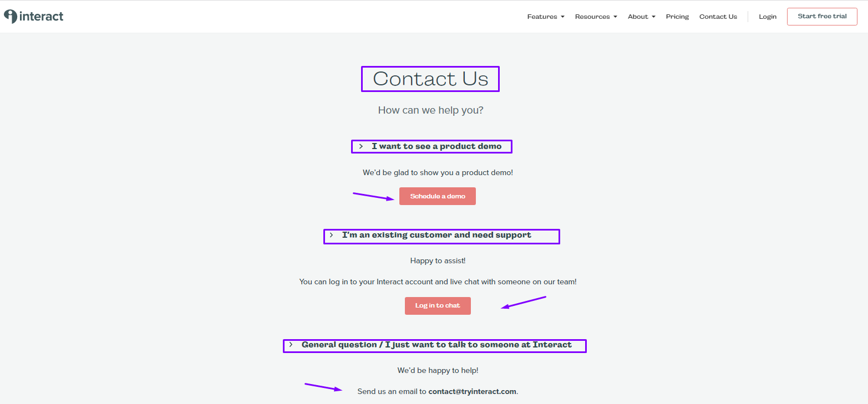
Task: Click the Log in to chat button
Action: 438,306
